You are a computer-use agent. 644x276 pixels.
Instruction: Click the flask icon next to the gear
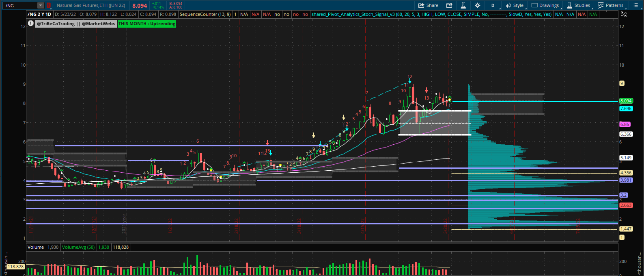coord(463,5)
